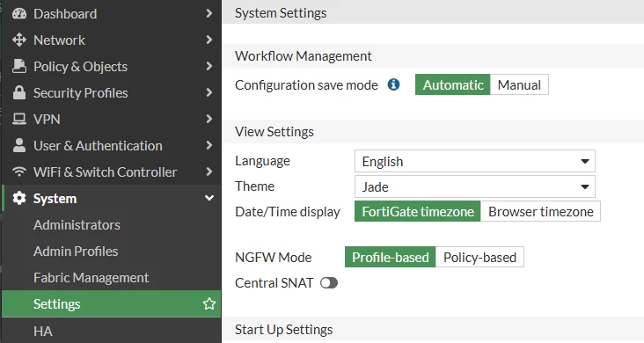The image size is (644, 343).
Task: Click the Security Profiles lock icon
Action: (x=18, y=92)
